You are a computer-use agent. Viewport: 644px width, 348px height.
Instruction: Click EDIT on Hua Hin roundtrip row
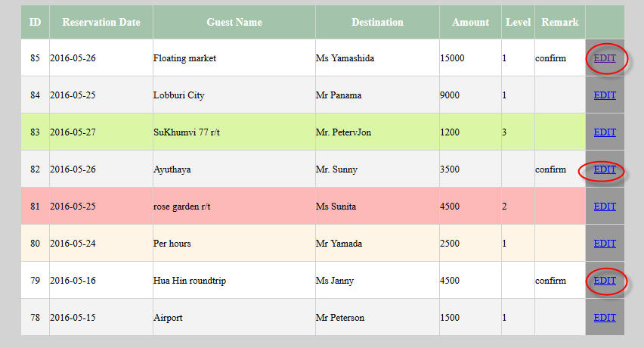(x=605, y=281)
